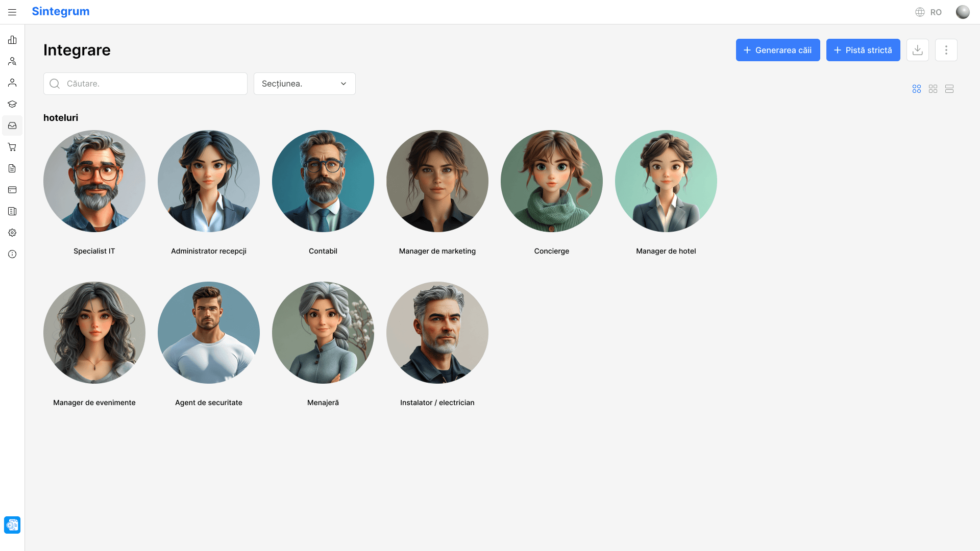Open user avatar profile menu

[962, 12]
